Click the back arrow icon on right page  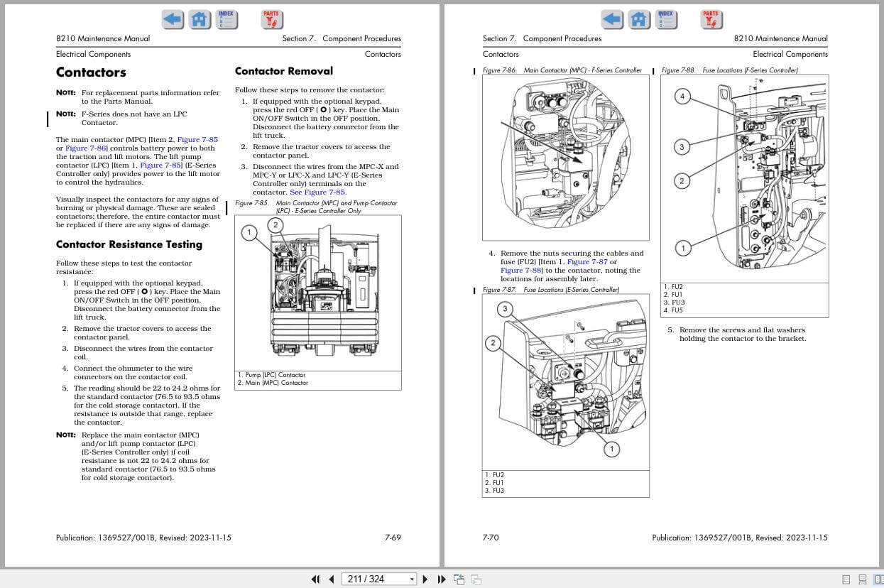(612, 19)
